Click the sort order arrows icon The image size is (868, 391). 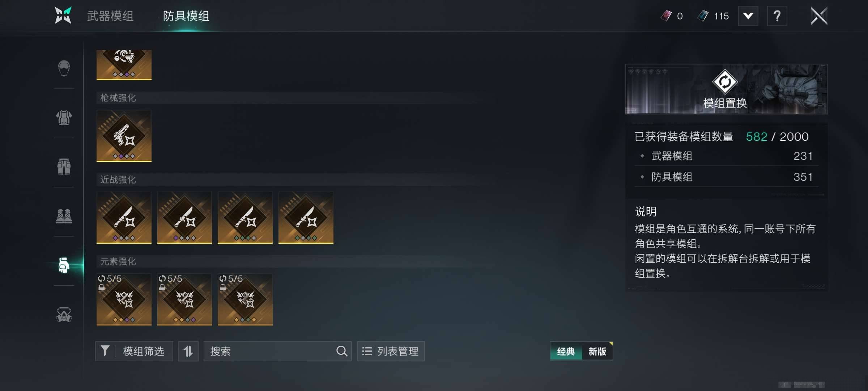[x=188, y=351]
